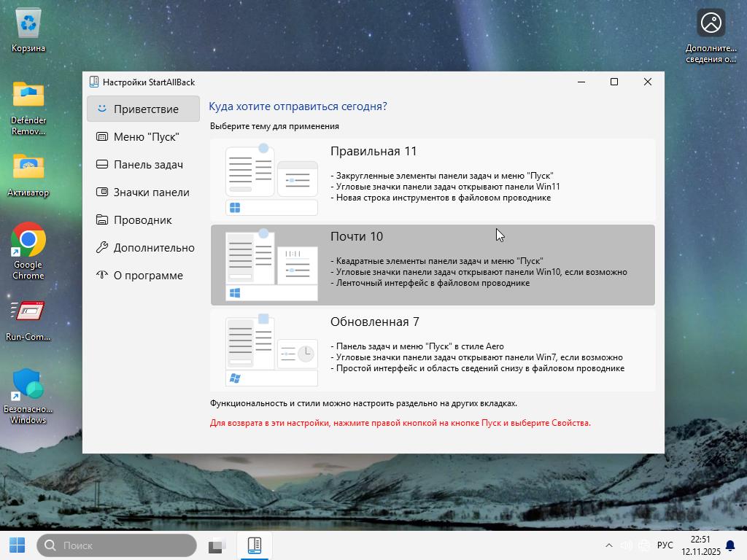Click the StartAllBack taskbar icon
747x560 pixels.
tap(255, 545)
